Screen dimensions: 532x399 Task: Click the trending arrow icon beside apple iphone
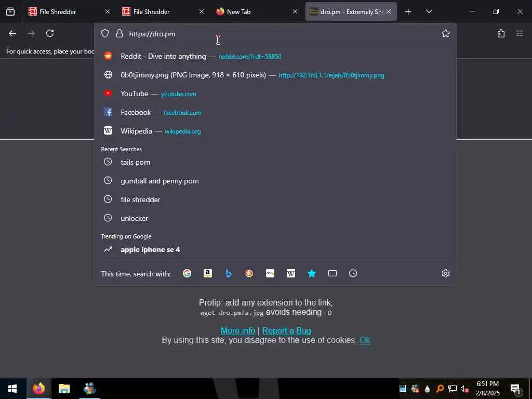[x=108, y=250]
